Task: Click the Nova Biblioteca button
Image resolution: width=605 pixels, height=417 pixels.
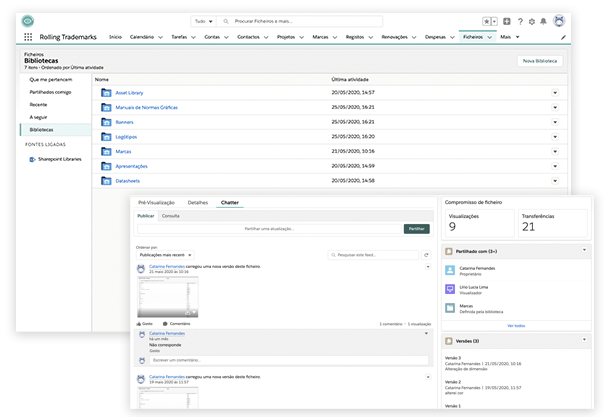Action: 540,61
